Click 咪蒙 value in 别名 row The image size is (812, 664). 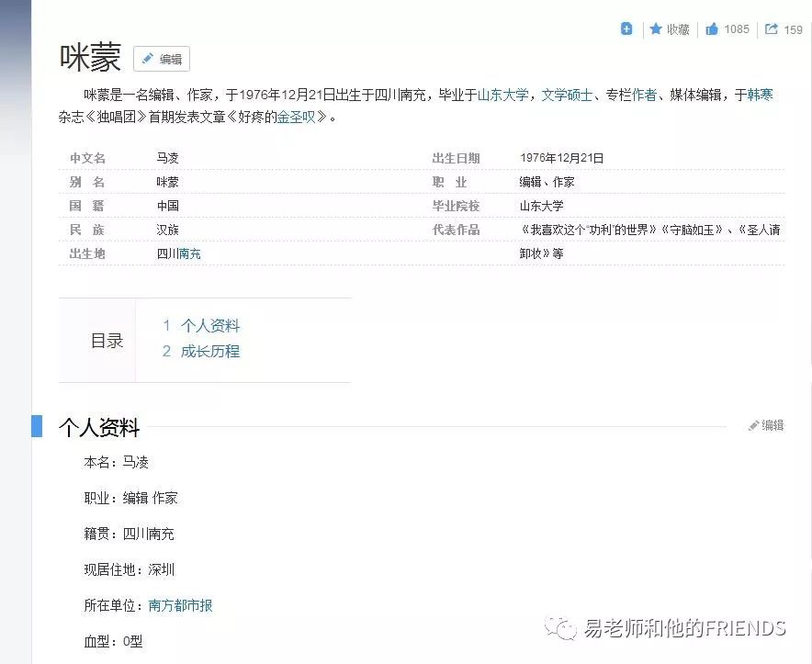167,182
